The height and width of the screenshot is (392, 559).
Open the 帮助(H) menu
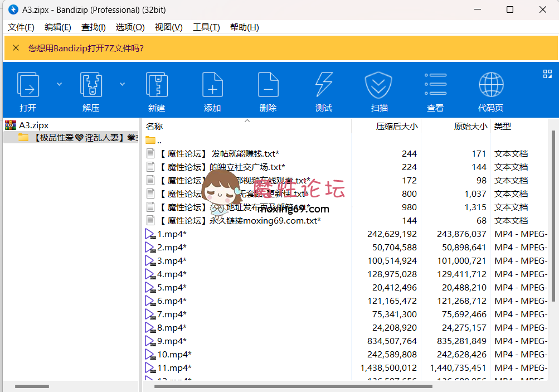tap(245, 27)
